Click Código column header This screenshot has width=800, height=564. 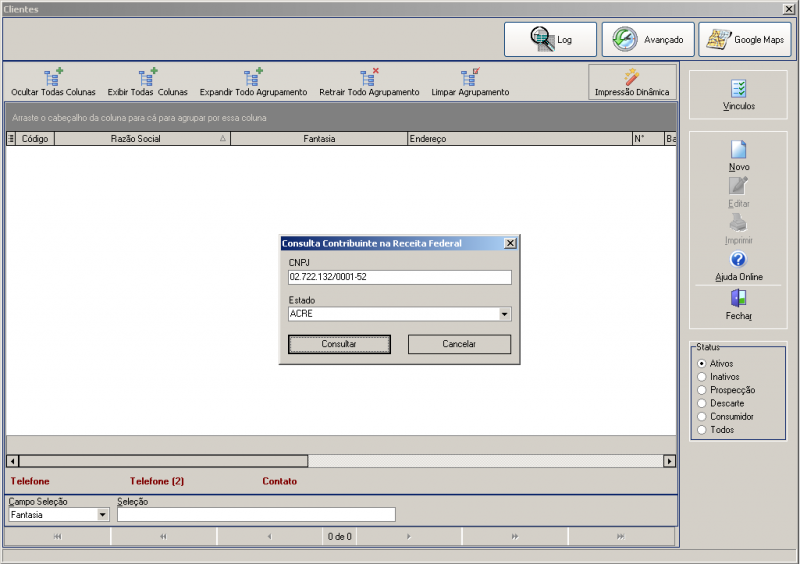coord(35,138)
